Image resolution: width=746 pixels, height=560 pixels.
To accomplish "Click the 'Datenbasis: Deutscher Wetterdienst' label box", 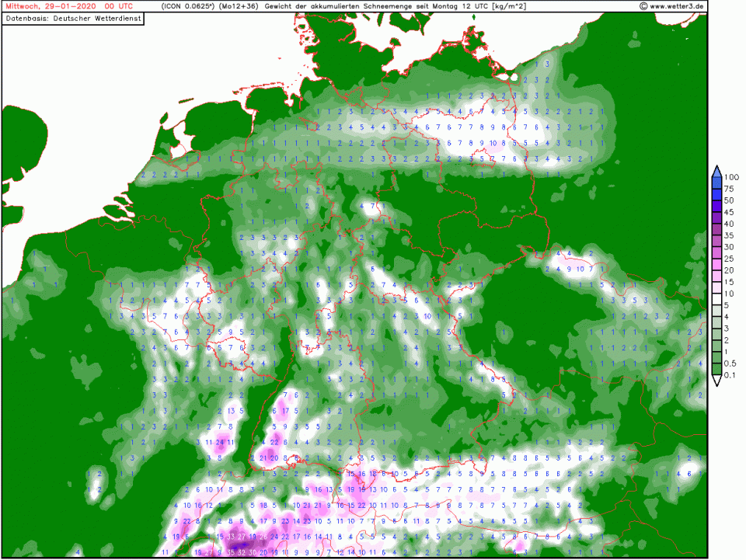I will point(74,17).
